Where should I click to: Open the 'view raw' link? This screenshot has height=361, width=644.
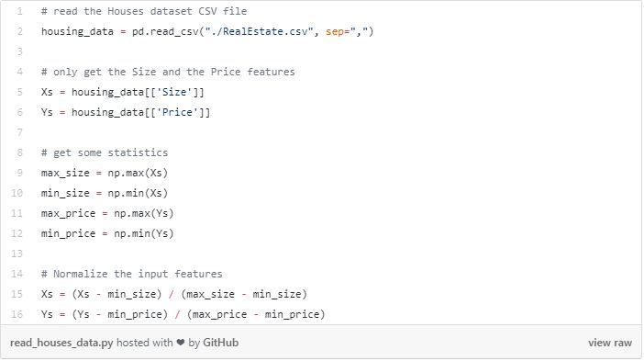pos(609,343)
